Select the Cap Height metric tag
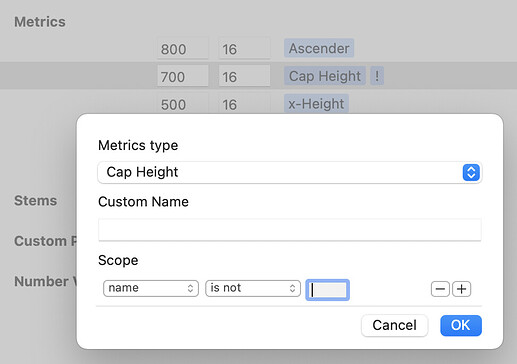517x364 pixels. point(325,76)
